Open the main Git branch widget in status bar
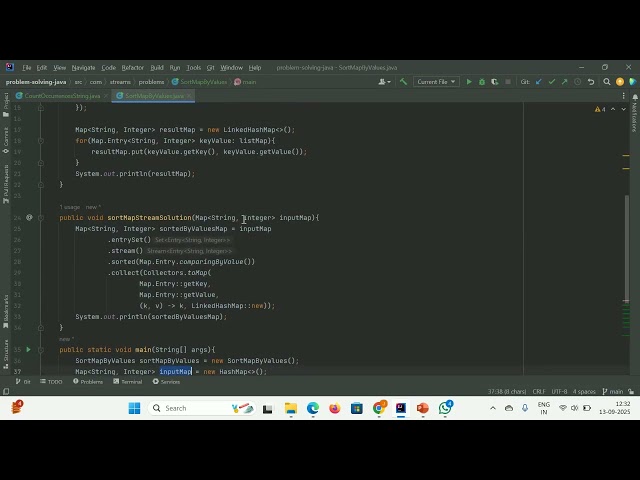This screenshot has height=480, width=640. coord(613,391)
